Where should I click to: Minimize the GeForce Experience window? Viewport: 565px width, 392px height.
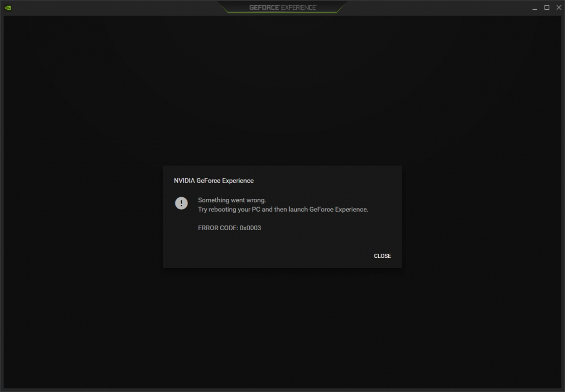coord(535,8)
